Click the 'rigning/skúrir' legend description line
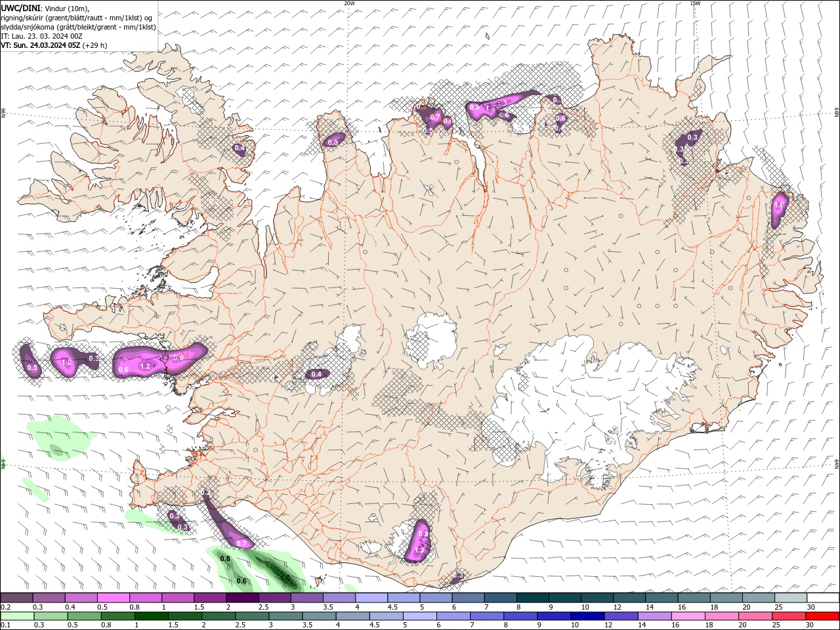The width and height of the screenshot is (840, 630). pyautogui.click(x=78, y=18)
